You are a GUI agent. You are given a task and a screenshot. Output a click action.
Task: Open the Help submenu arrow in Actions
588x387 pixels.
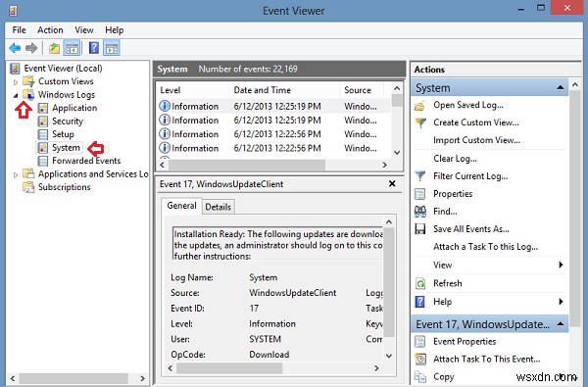[561, 302]
